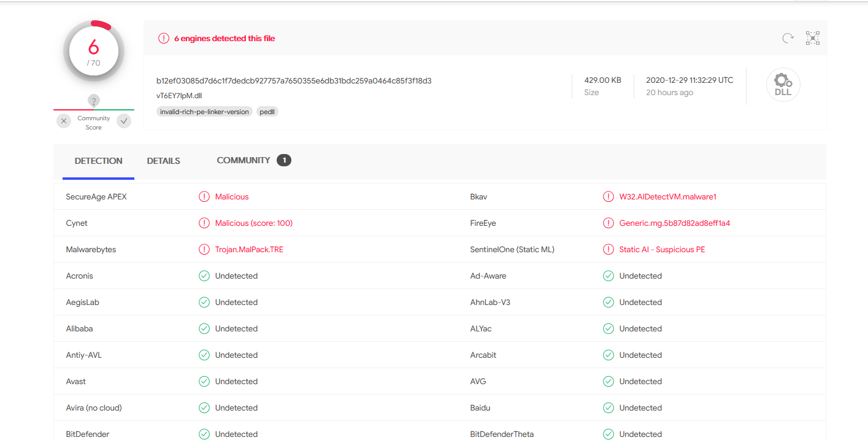Select the DETECTION tab

pos(99,161)
